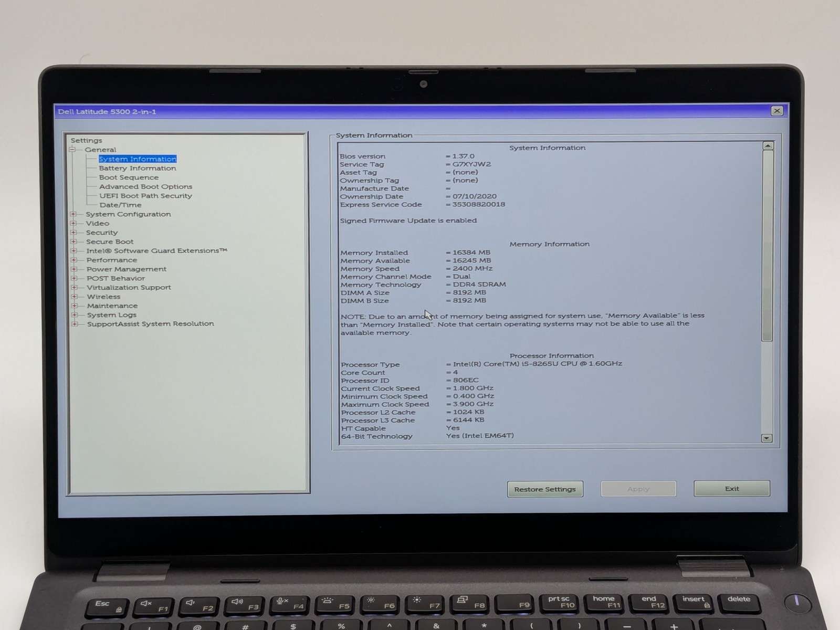Screen dimensions: 840x630
Task: Click the Settings root label
Action: tap(86, 141)
